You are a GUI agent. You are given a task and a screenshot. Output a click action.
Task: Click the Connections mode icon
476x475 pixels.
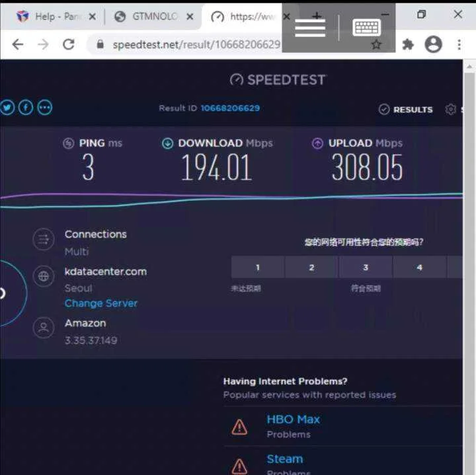click(x=44, y=239)
